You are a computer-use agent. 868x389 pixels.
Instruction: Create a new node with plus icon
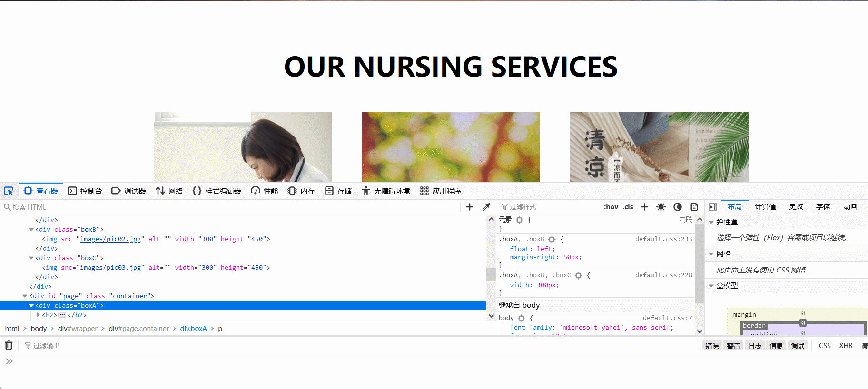pos(470,207)
